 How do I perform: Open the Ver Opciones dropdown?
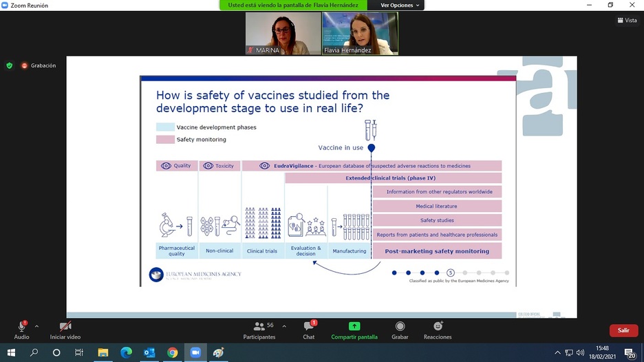point(400,6)
